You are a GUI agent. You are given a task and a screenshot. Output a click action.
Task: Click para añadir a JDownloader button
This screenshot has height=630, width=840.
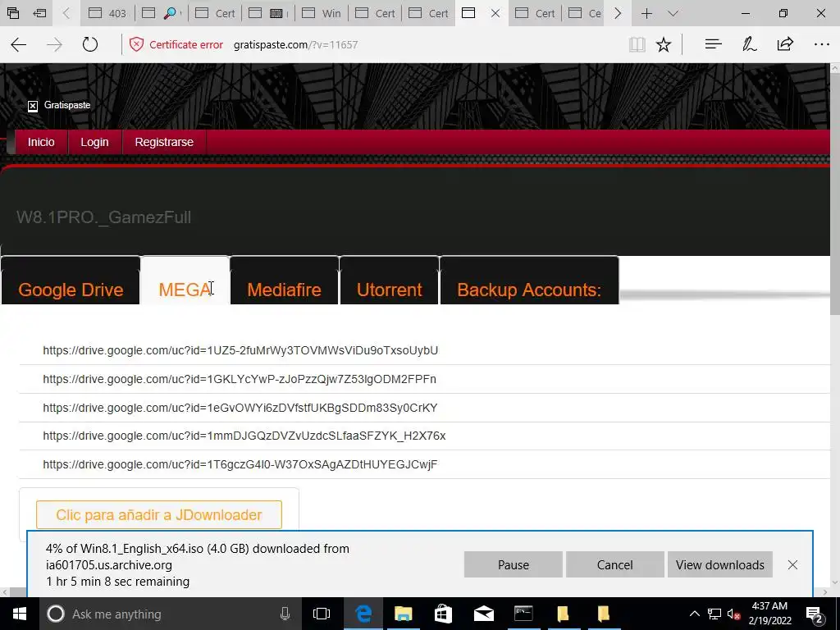click(x=159, y=515)
